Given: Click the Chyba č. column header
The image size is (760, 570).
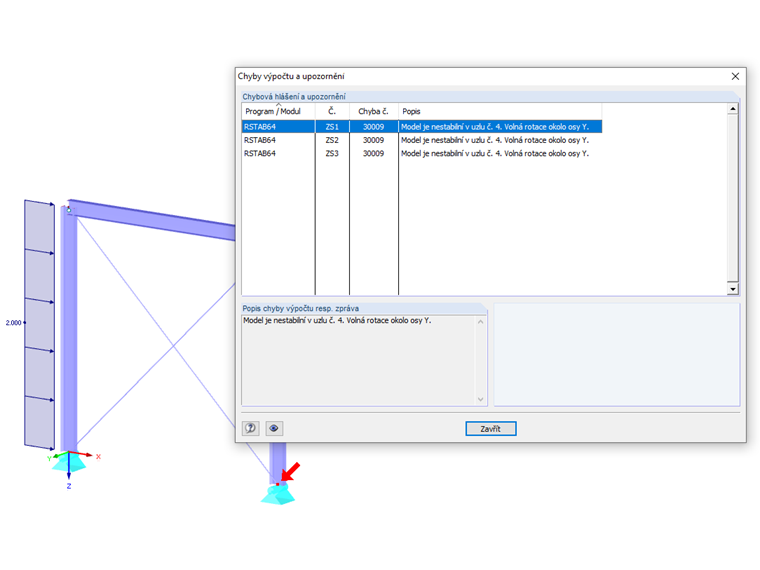Looking at the screenshot, I should [x=374, y=111].
